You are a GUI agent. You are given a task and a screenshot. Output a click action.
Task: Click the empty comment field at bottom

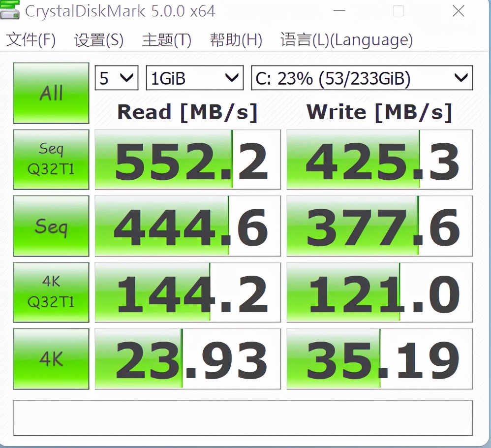pyautogui.click(x=243, y=418)
